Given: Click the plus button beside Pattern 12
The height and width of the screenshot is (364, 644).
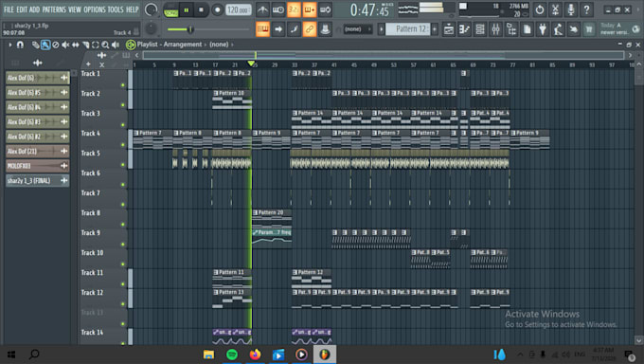Looking at the screenshot, I should tap(435, 29).
